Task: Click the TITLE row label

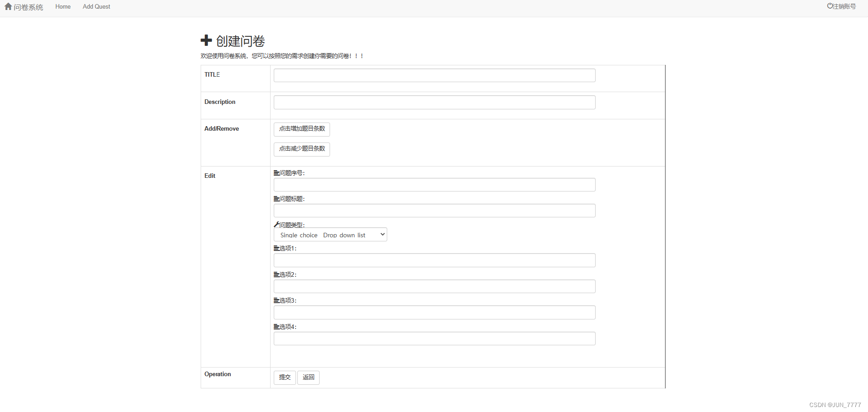Action: tap(212, 74)
